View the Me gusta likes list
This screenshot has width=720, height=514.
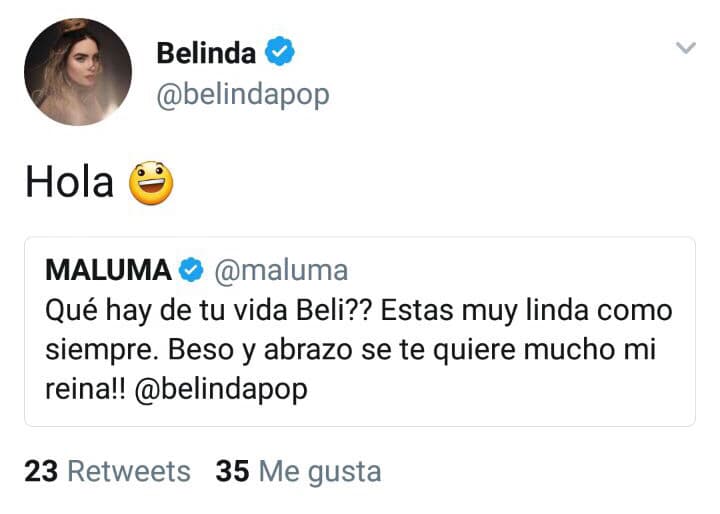(320, 471)
